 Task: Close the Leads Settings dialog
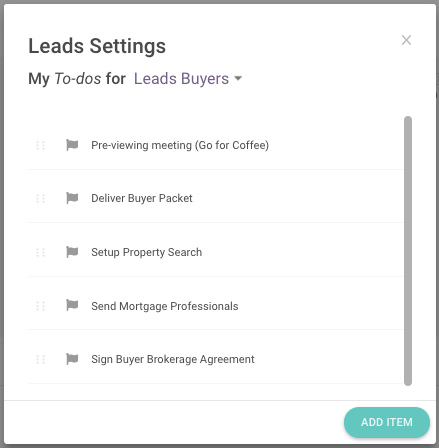pos(406,40)
